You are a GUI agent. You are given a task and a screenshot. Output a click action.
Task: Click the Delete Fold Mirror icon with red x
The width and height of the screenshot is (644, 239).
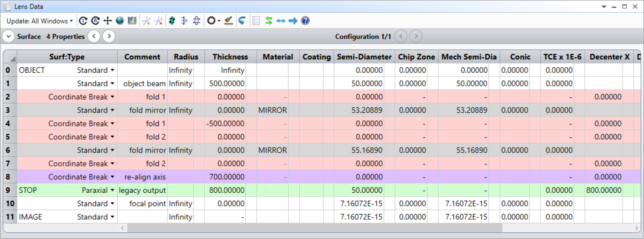(x=158, y=21)
